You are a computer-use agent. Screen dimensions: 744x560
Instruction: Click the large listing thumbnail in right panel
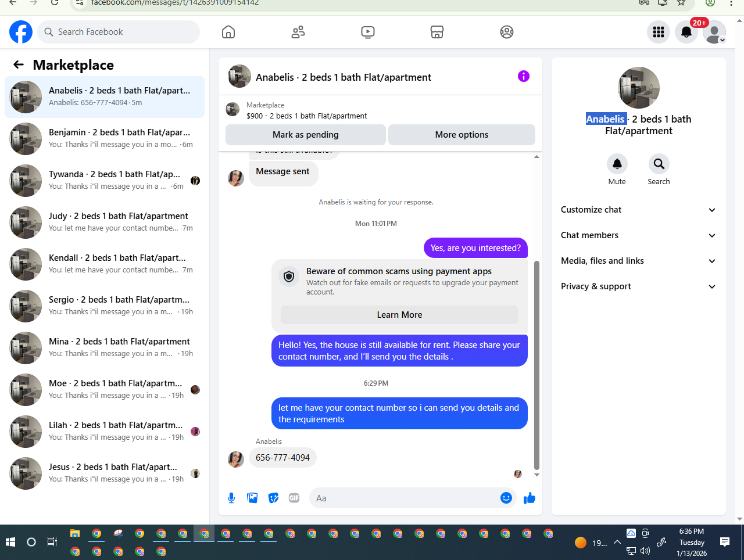coord(639,88)
